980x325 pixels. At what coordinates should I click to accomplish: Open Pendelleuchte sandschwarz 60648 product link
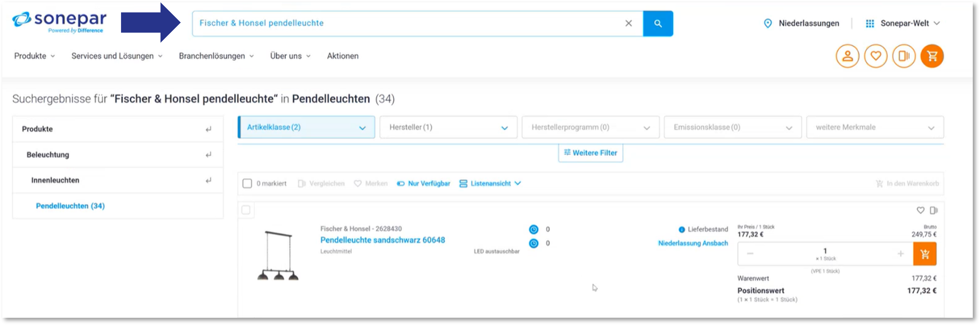(383, 240)
